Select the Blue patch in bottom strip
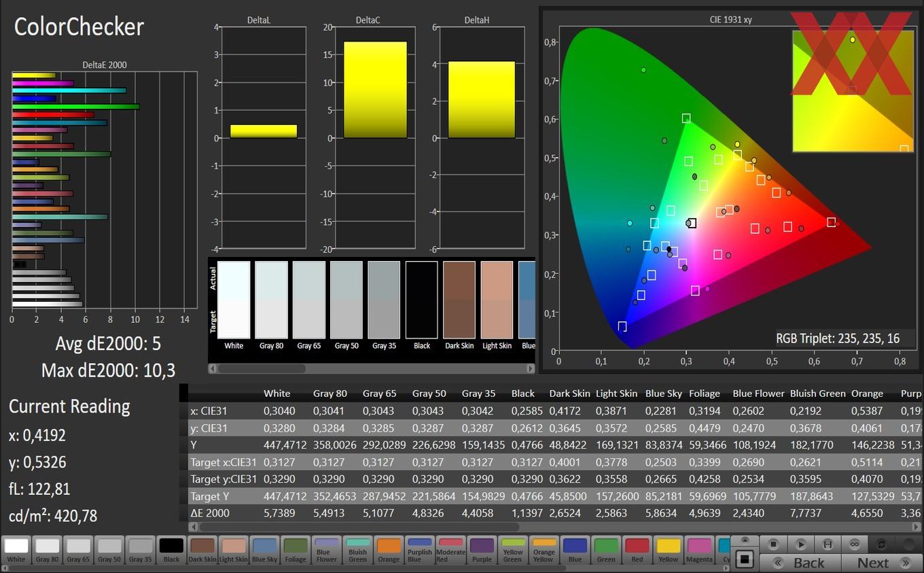Screen dimensions: 924x573 [575, 550]
